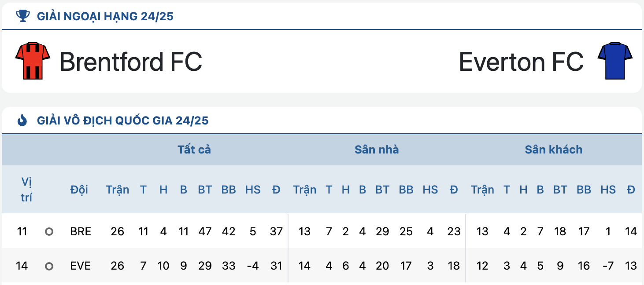Image resolution: width=644 pixels, height=285 pixels.
Task: Click the HS column header under Tất cả
Action: (x=253, y=190)
